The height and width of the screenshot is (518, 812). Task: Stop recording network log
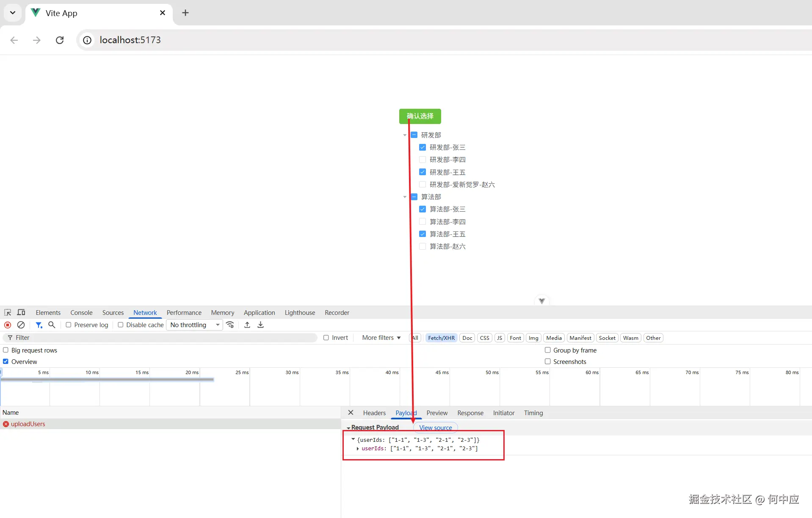[x=8, y=325]
